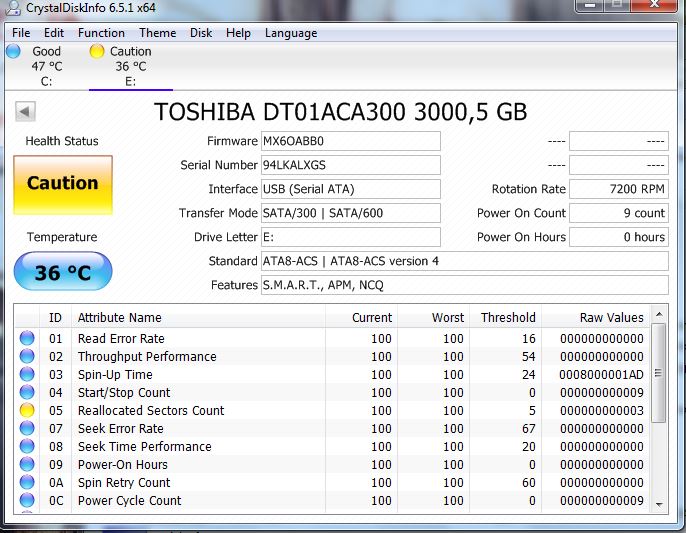
Task: Open the Help menu
Action: tap(238, 33)
